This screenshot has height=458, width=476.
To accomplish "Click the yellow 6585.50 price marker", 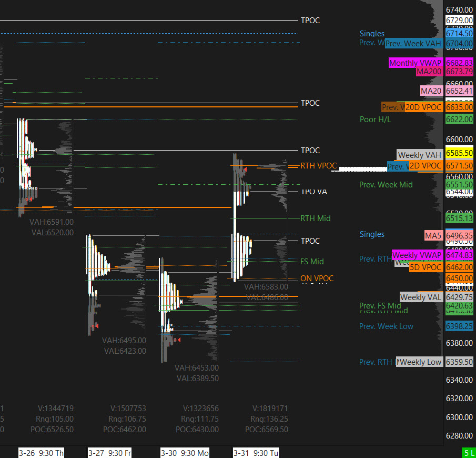I will [459, 154].
